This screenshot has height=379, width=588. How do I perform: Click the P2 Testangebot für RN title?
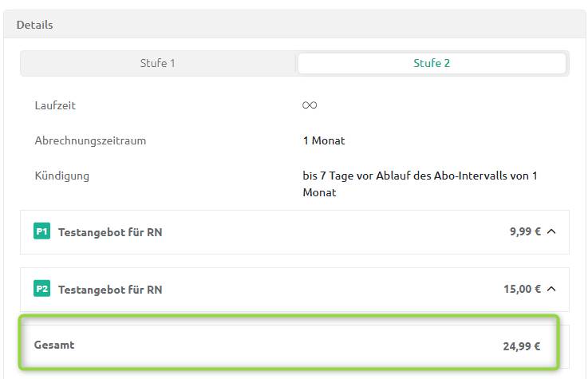coord(110,290)
